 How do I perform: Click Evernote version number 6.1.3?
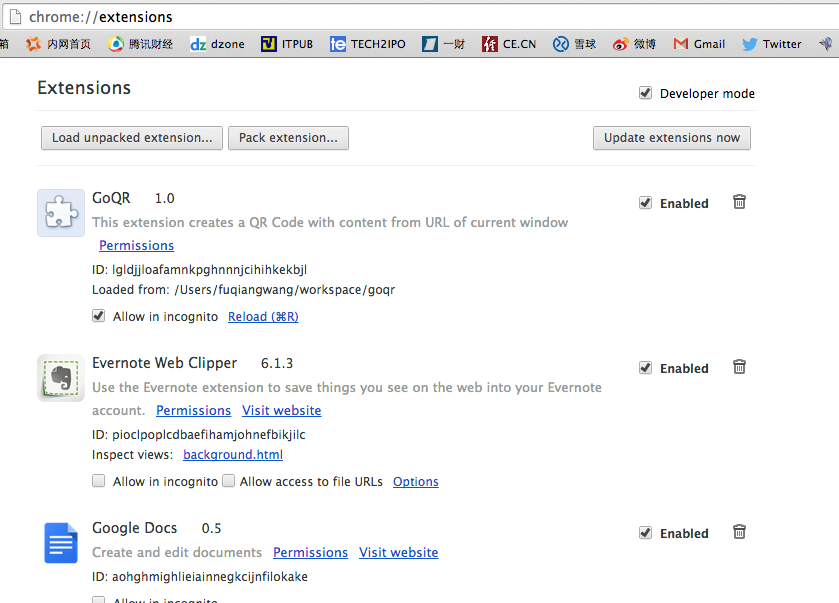(277, 363)
